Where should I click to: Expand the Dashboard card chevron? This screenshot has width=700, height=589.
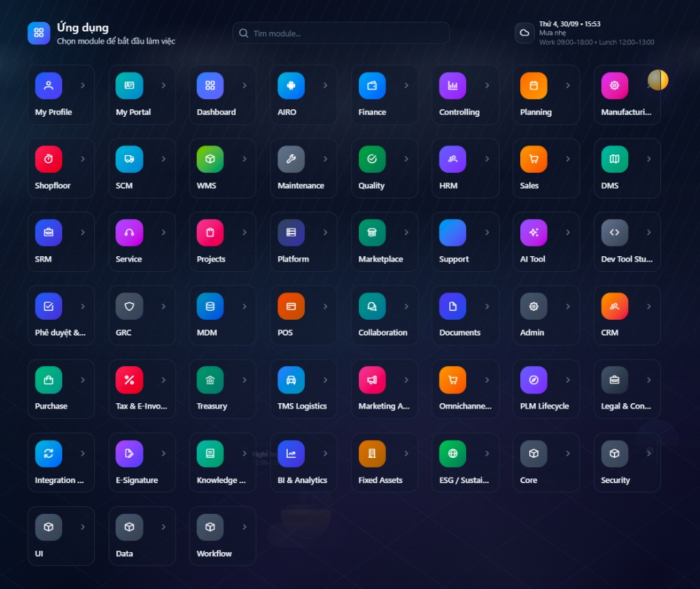coord(245,85)
